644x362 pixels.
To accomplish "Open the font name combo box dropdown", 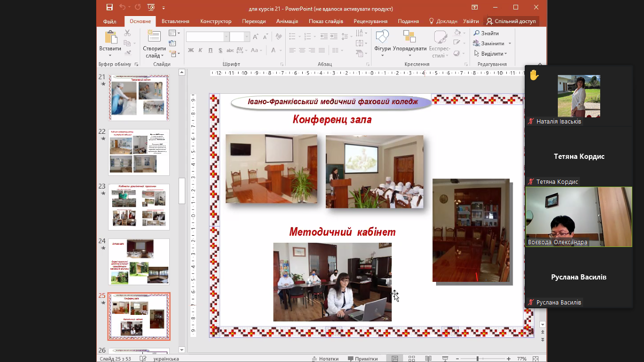I will [226, 37].
